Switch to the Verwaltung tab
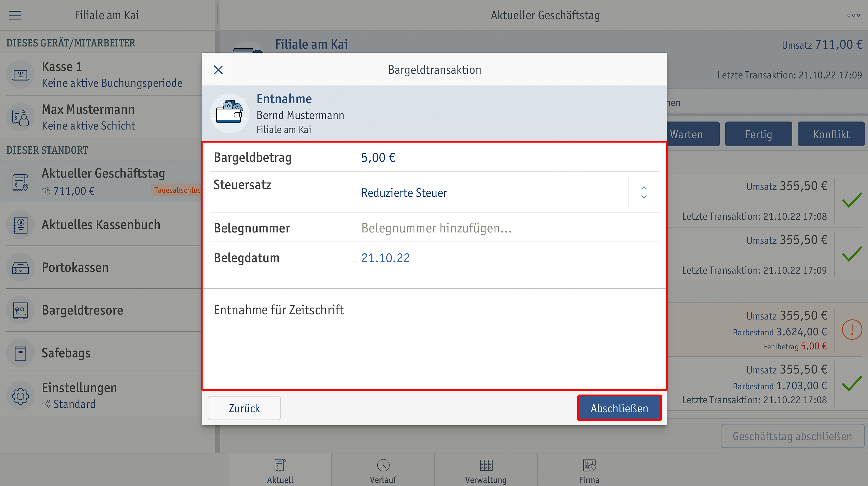Screen dimensions: 868x486 (486, 470)
